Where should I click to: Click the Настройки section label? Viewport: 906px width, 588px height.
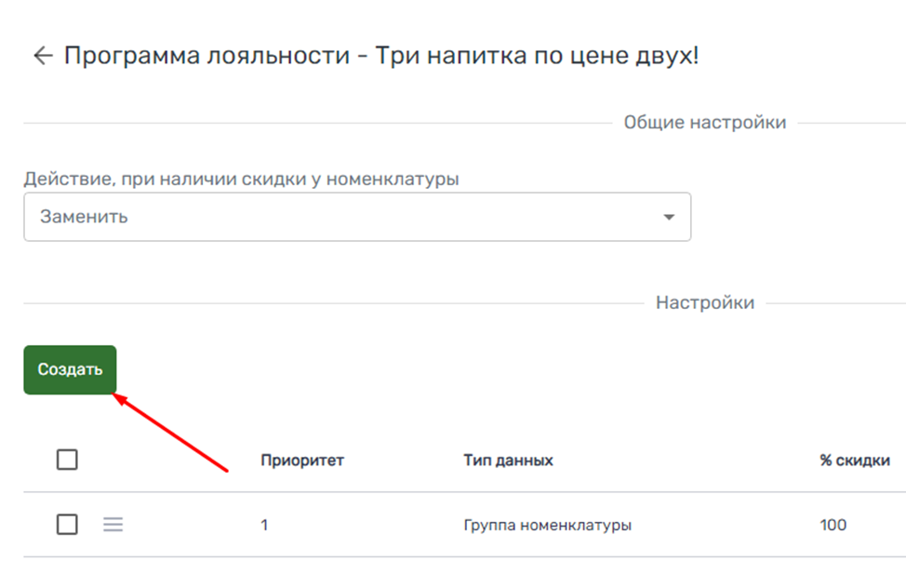[704, 303]
